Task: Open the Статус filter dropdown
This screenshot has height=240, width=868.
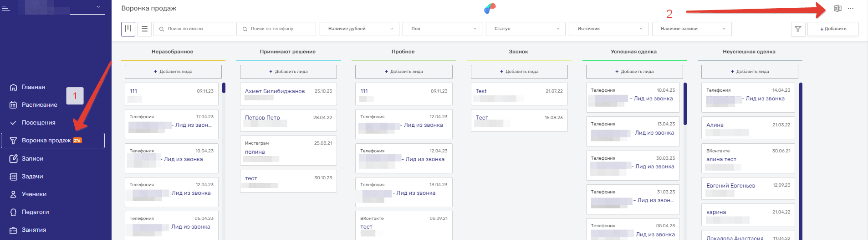Action: click(526, 29)
